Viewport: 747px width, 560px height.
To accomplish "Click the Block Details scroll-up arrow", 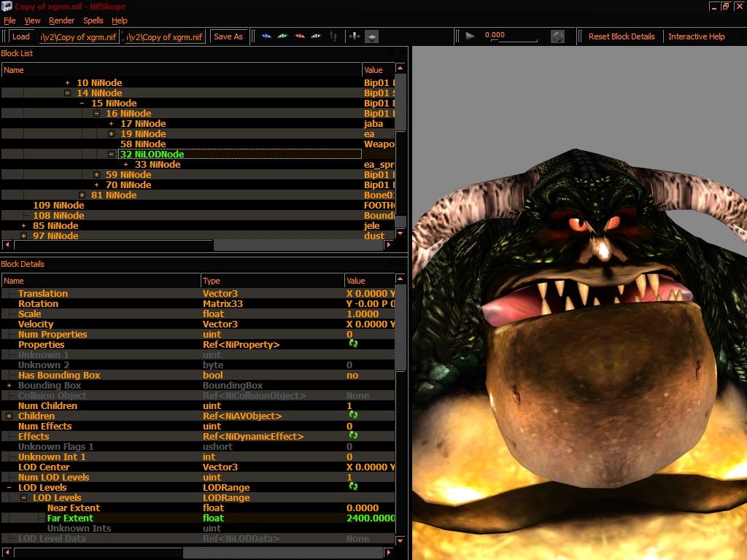I will 400,279.
